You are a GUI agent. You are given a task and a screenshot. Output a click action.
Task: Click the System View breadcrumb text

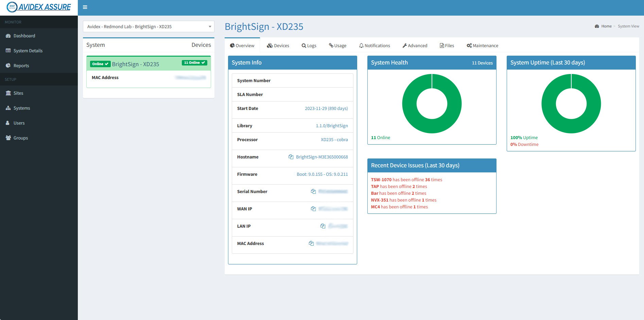pyautogui.click(x=628, y=26)
